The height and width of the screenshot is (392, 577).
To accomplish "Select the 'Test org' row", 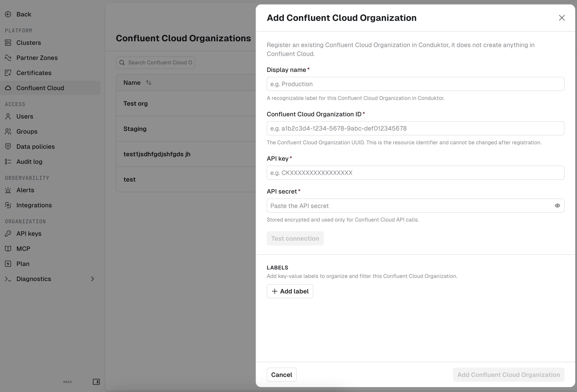I will pos(186,103).
